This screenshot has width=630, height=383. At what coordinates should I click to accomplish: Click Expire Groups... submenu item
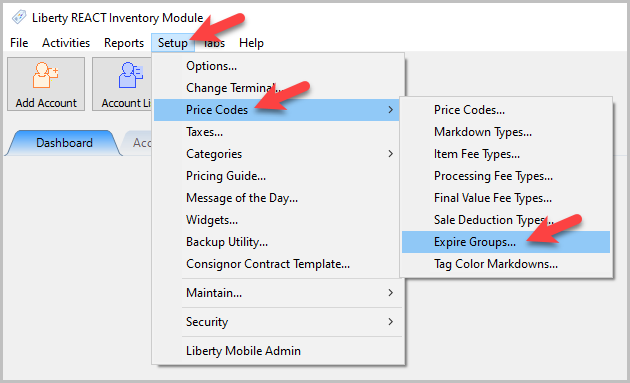[506, 242]
